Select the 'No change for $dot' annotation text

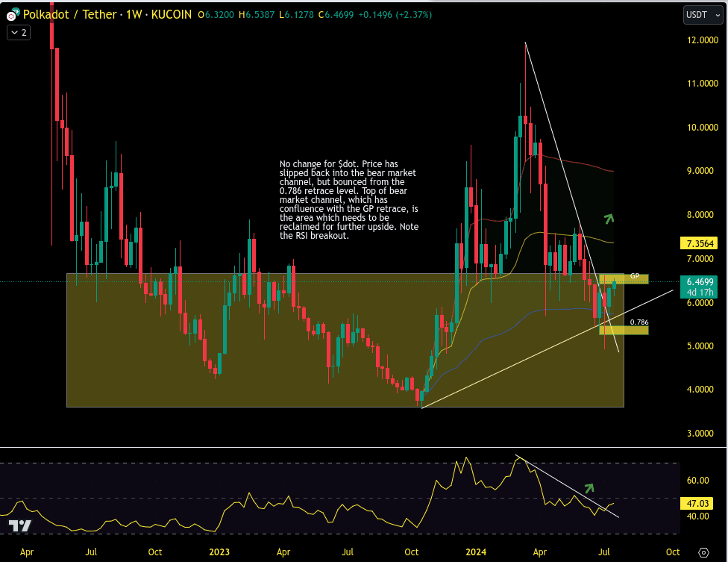(x=349, y=200)
